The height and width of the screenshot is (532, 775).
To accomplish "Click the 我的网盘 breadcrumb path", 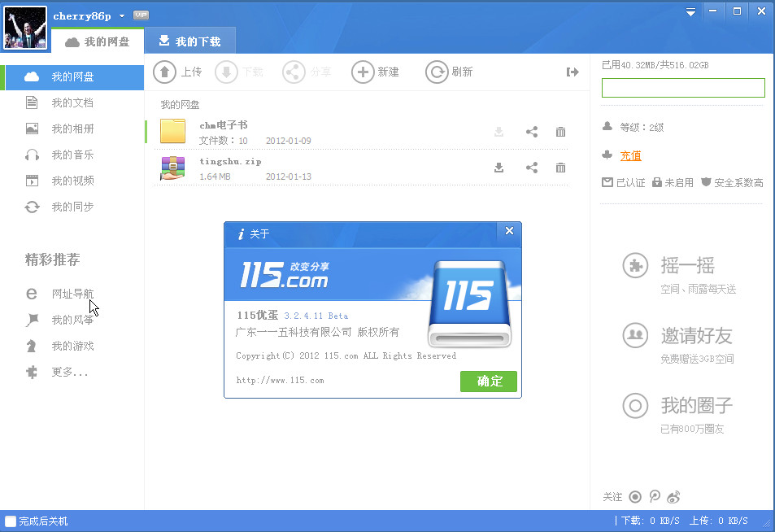I will tap(180, 105).
